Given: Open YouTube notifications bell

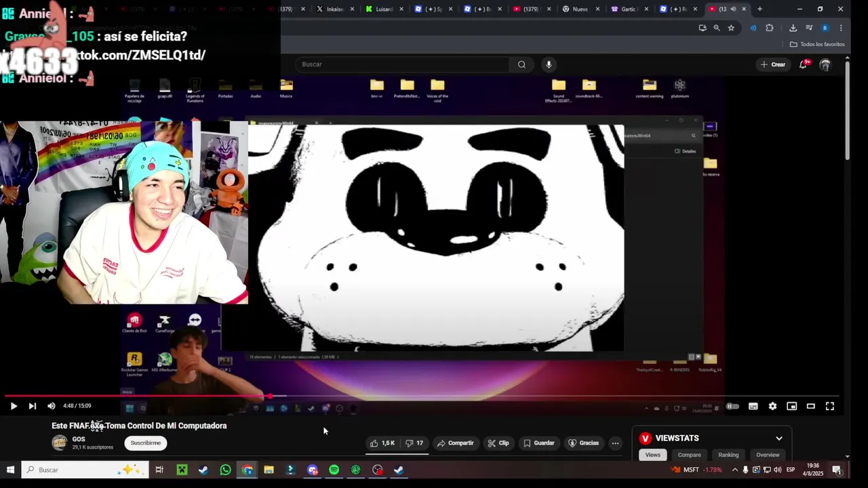Looking at the screenshot, I should point(804,64).
